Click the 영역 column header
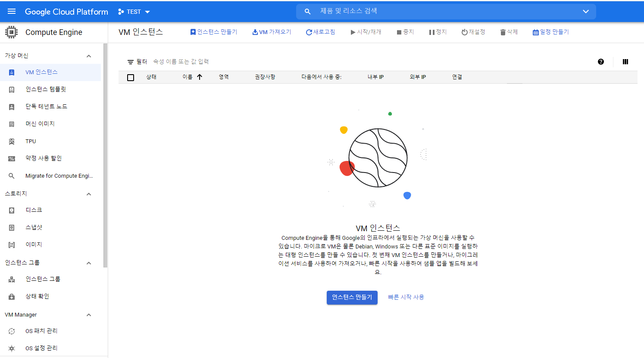This screenshot has height=358, width=644. (x=224, y=77)
